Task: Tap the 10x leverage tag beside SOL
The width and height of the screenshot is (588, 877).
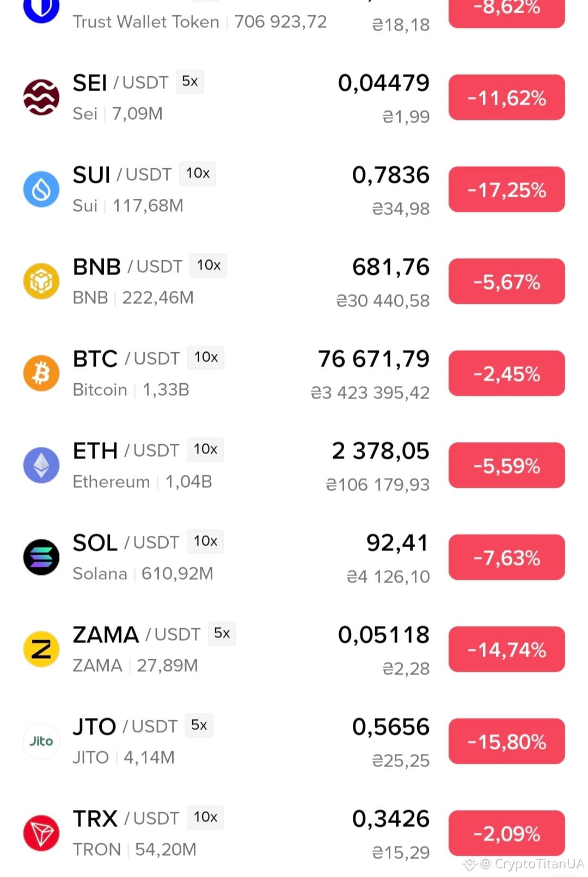Action: (x=205, y=542)
